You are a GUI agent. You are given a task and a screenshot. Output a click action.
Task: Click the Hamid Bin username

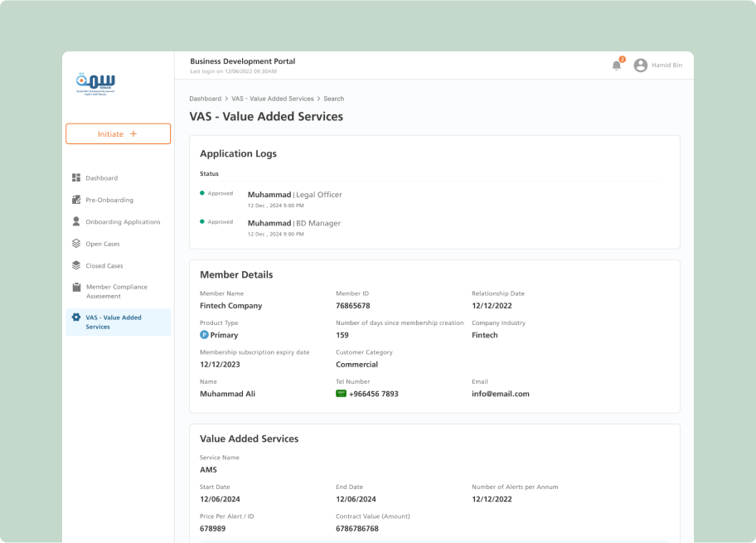point(666,65)
